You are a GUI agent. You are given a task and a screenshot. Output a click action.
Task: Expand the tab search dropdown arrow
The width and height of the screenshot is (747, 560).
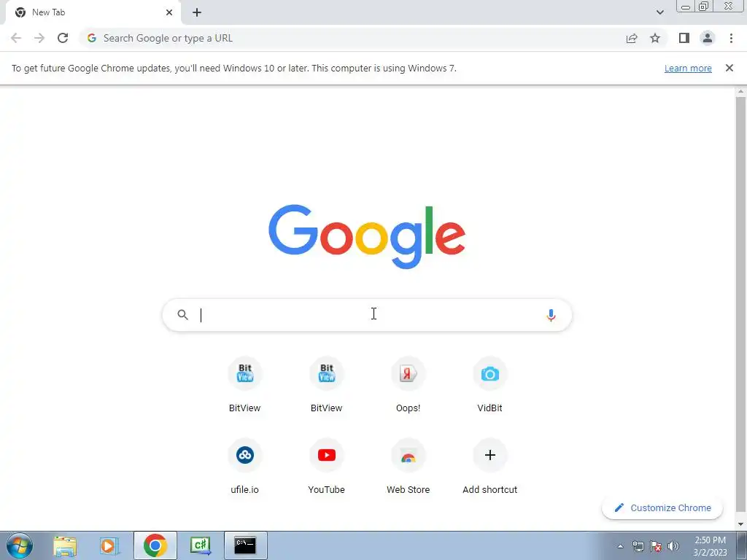coord(659,12)
